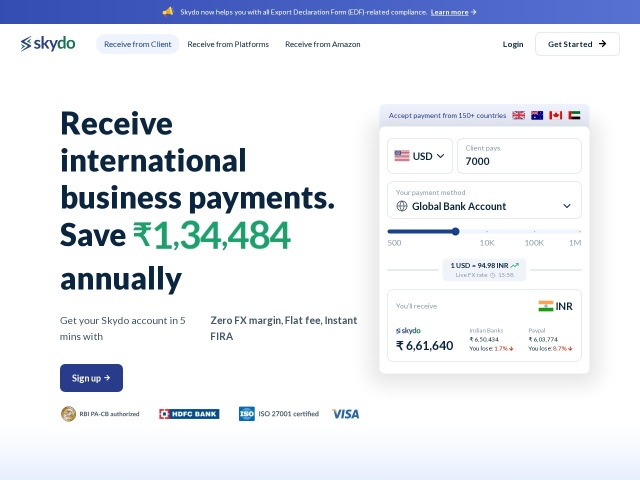Click 'Accept payment from 150+ countries' text
This screenshot has width=640, height=480.
tap(447, 116)
